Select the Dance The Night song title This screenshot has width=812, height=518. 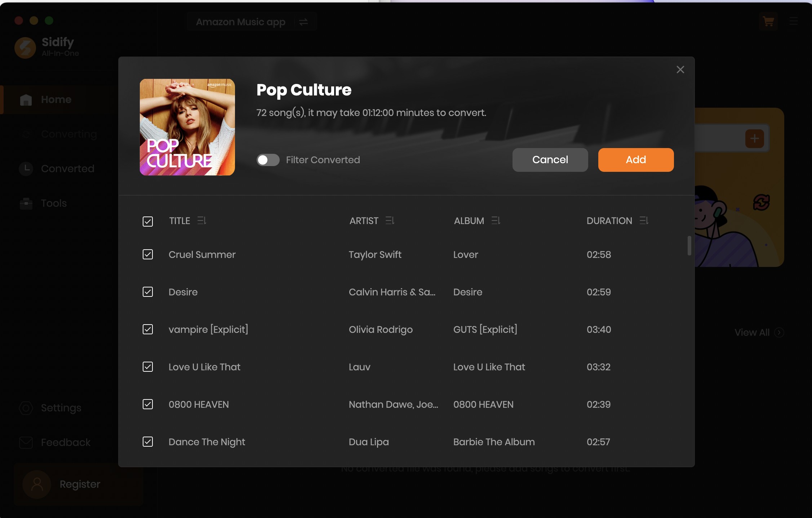[x=207, y=442]
